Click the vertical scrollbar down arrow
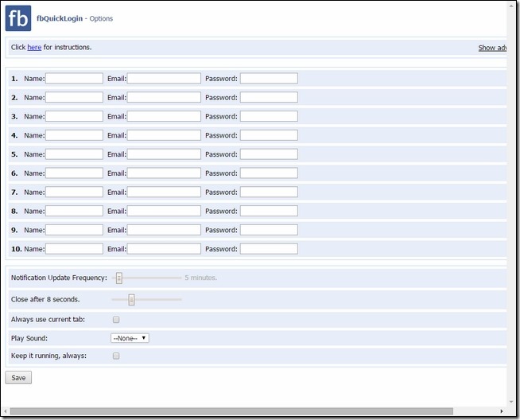The image size is (520, 420). click(x=511, y=402)
